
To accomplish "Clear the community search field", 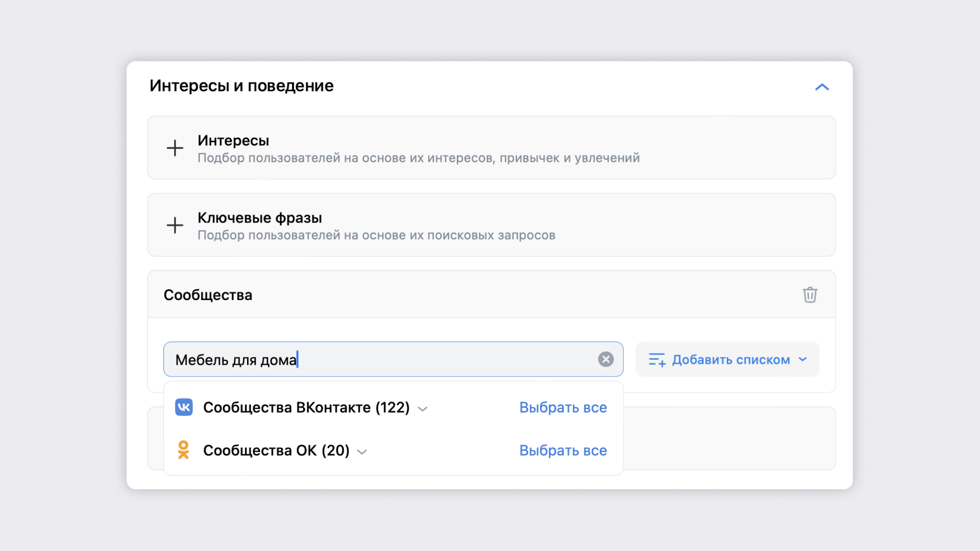I will point(606,359).
